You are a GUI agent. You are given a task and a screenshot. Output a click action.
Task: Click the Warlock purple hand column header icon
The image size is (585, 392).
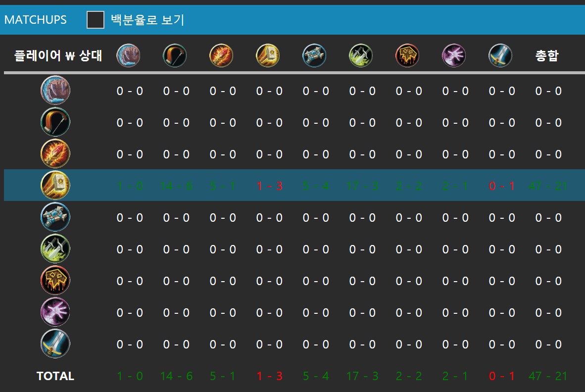(454, 55)
